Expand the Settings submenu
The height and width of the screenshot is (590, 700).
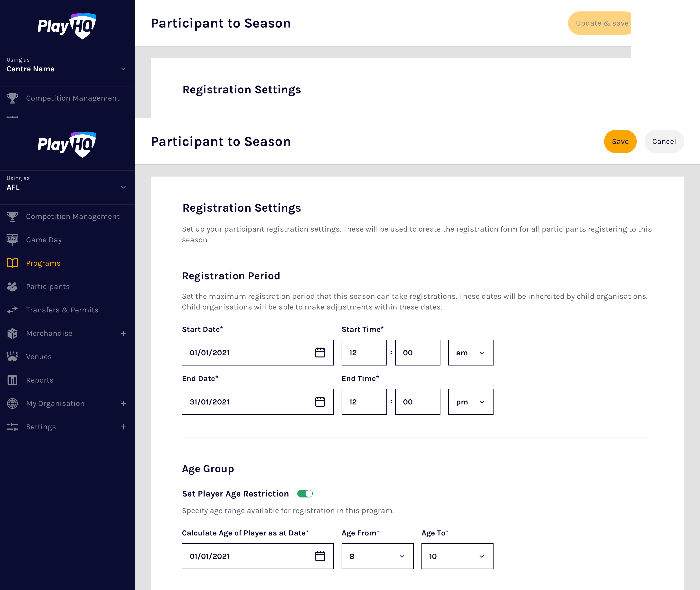[x=123, y=427]
